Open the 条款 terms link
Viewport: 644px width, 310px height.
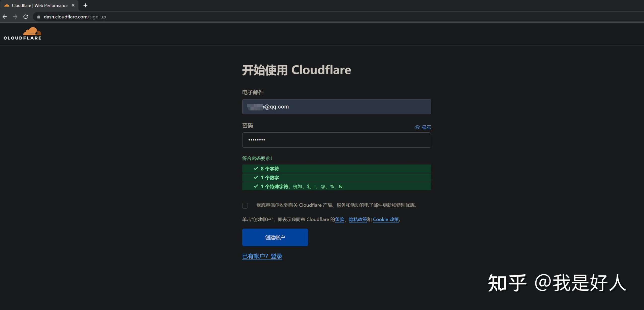point(339,219)
